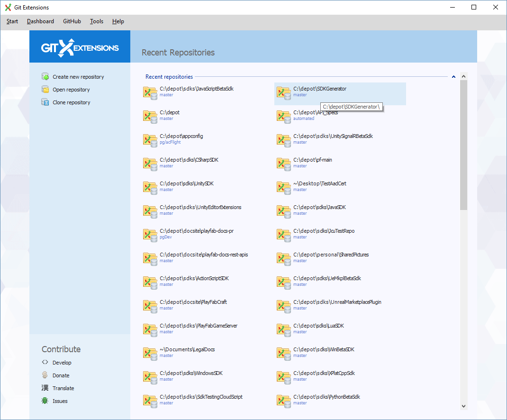
Task: Open the Start menu
Action: pyautogui.click(x=12, y=21)
